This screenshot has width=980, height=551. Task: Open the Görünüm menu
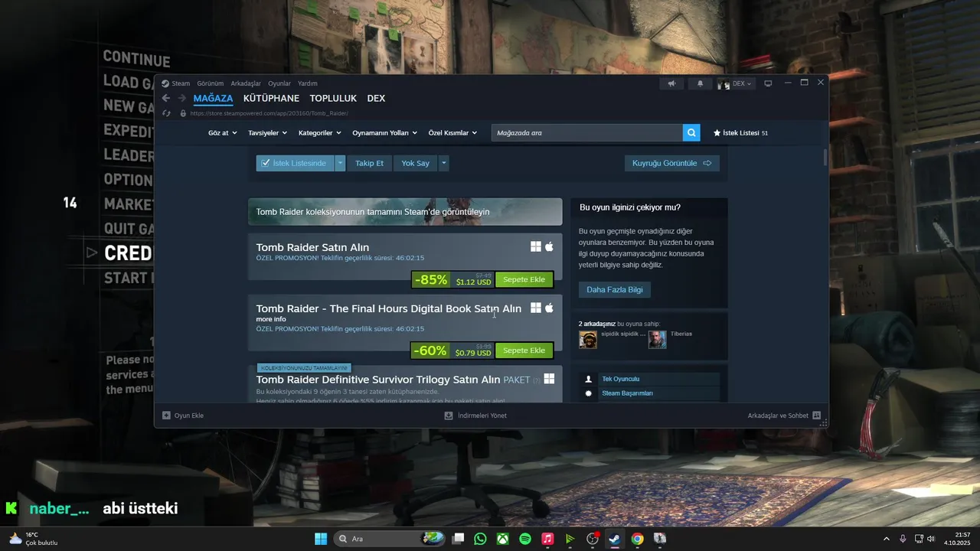coord(211,83)
